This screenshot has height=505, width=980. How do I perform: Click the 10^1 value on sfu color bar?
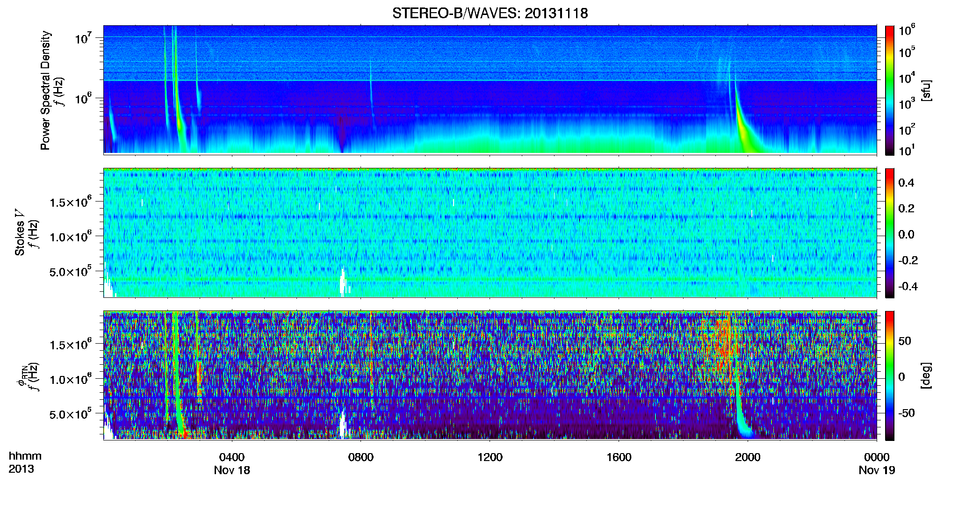click(907, 150)
